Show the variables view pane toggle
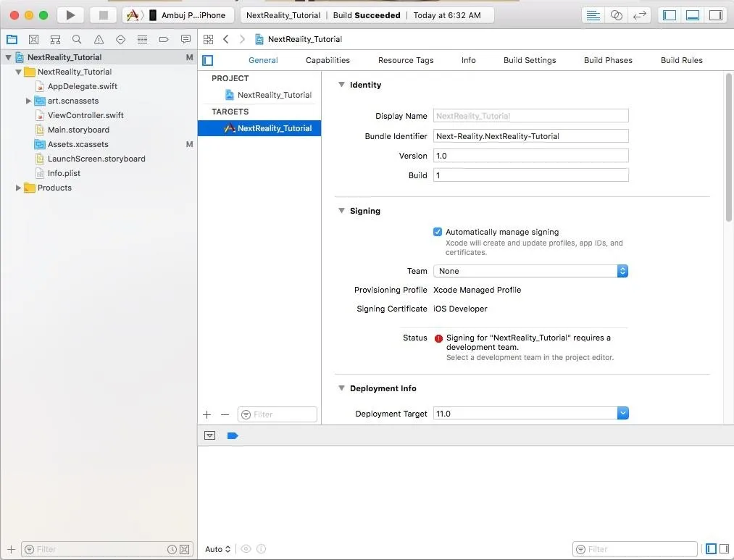 point(711,549)
